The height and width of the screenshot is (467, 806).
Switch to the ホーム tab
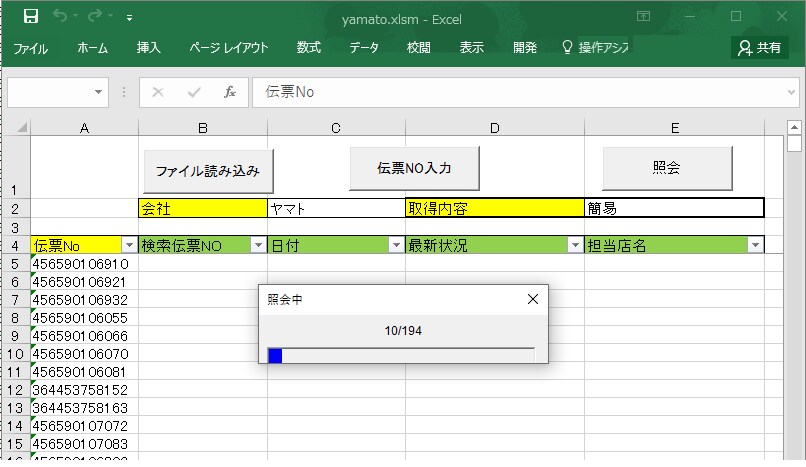(x=93, y=48)
